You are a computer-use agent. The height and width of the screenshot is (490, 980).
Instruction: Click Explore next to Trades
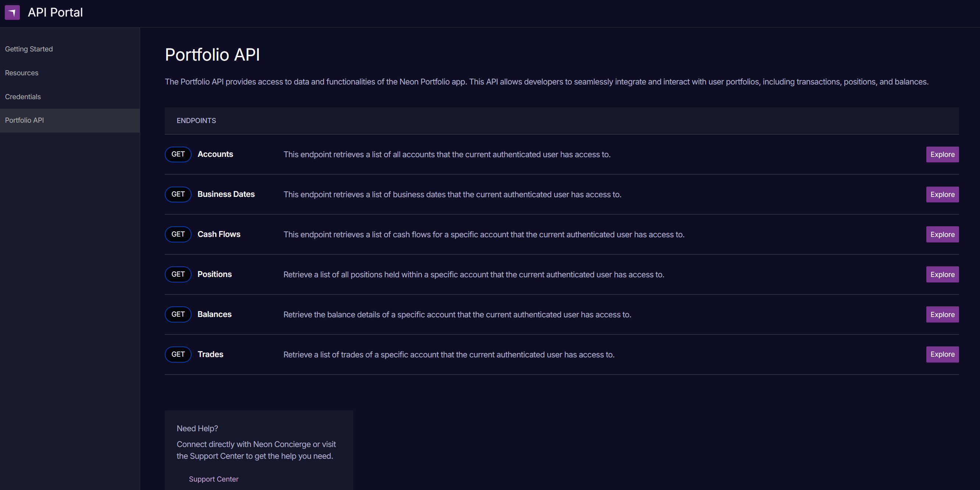(x=942, y=354)
